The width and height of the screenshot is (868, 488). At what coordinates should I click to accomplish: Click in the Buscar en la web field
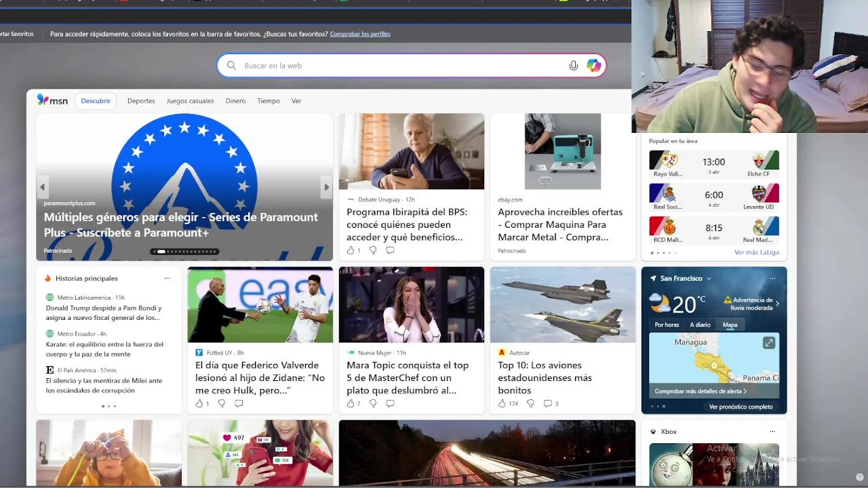point(411,66)
